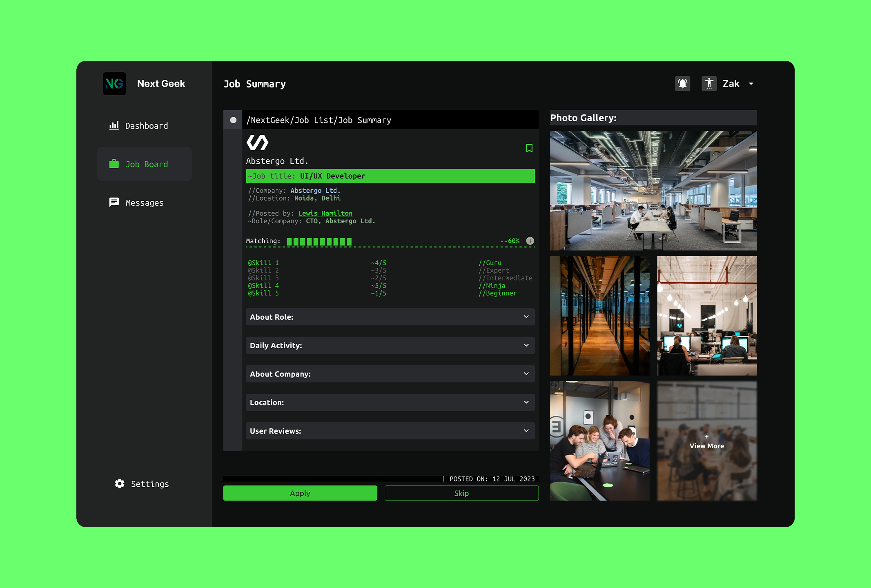Click the Job Board briefcase icon
This screenshot has height=588, width=871.
(x=114, y=164)
